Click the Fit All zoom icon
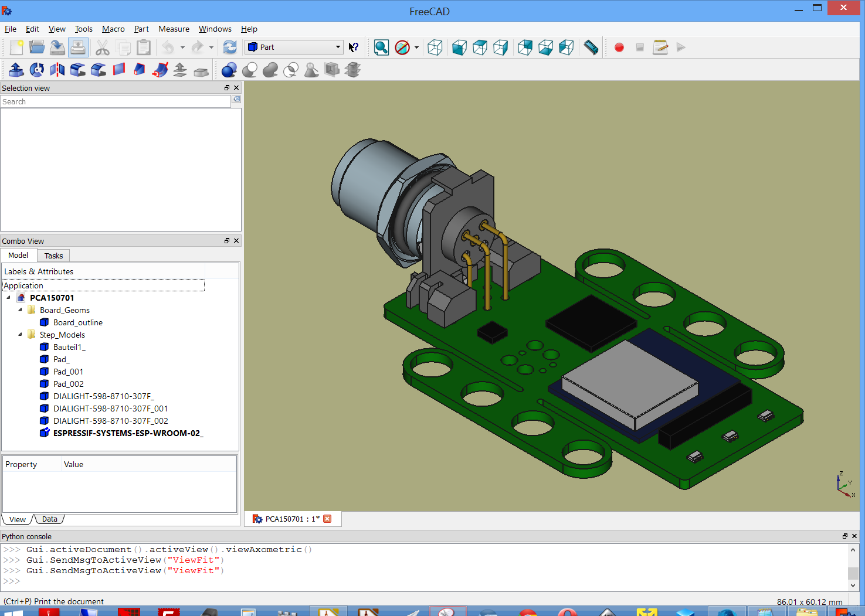865x616 pixels. 381,47
